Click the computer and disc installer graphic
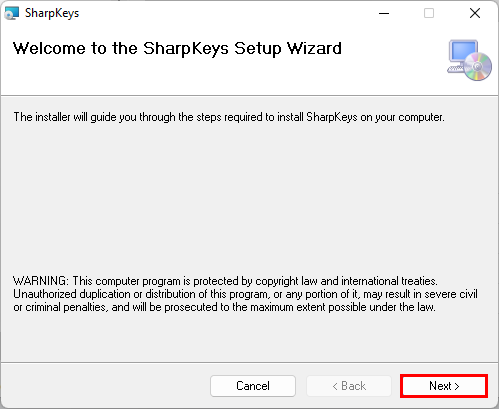Screen dimensions: 499x409 469,60
